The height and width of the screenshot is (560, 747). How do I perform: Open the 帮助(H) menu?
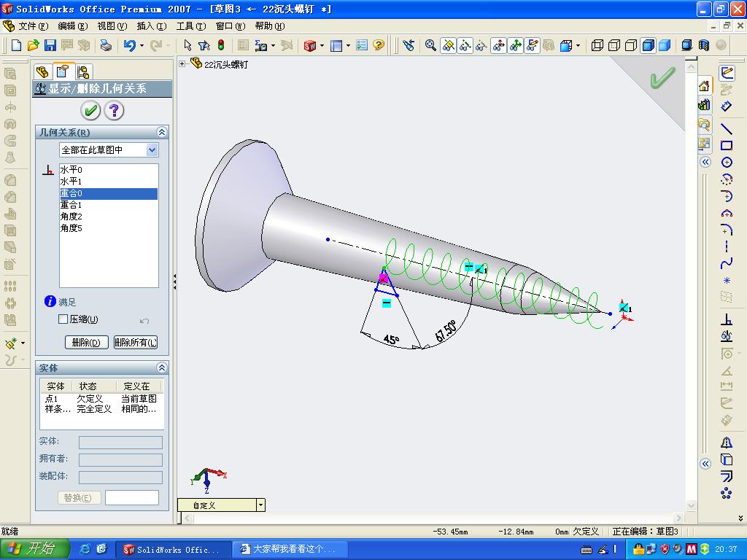pyautogui.click(x=270, y=26)
